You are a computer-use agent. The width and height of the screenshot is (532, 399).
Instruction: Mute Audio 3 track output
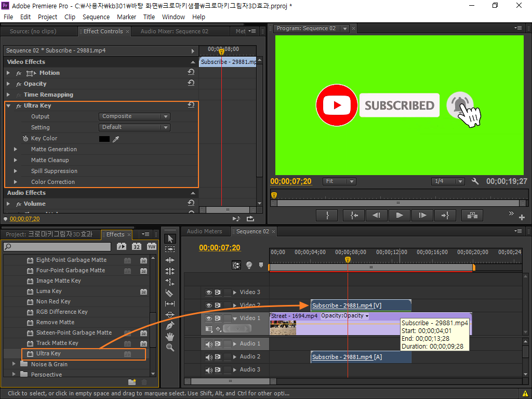pyautogui.click(x=209, y=370)
